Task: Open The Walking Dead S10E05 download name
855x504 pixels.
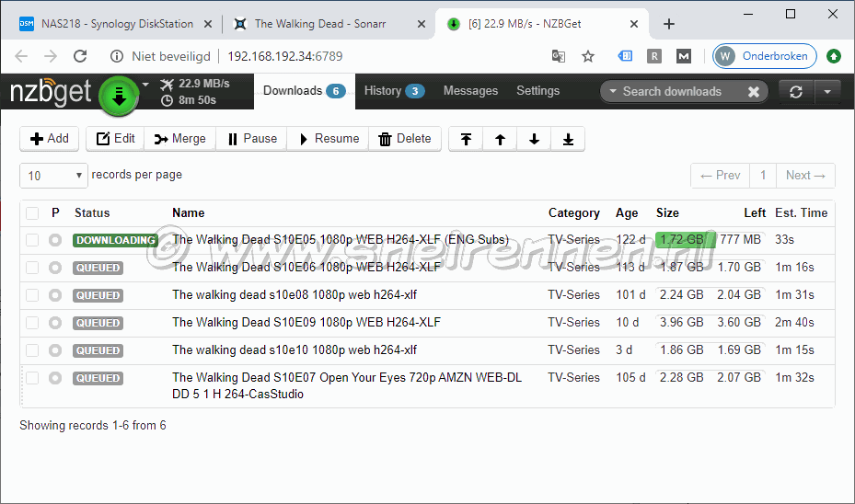Action: [x=341, y=240]
